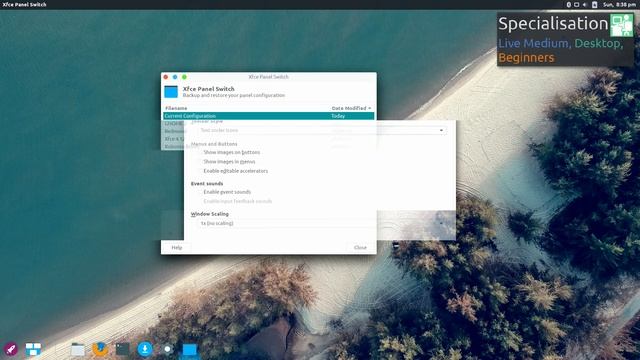Click the battery tray icon
This screenshot has height=360, width=640.
tap(594, 5)
